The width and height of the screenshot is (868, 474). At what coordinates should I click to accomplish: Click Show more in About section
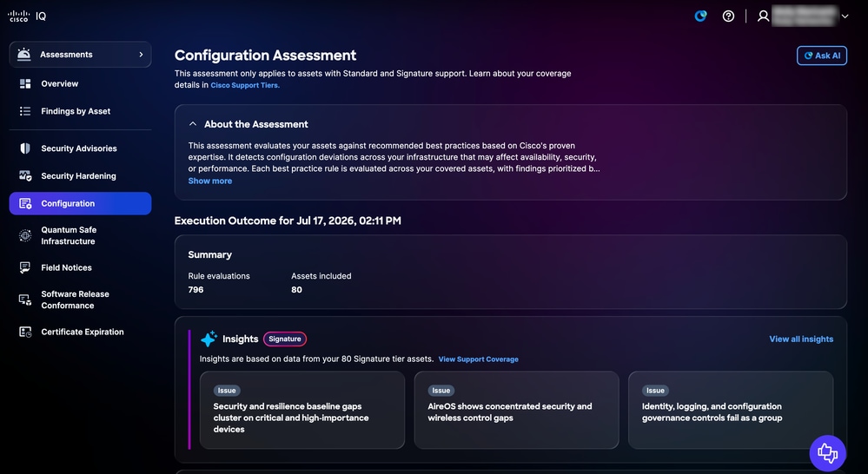209,181
